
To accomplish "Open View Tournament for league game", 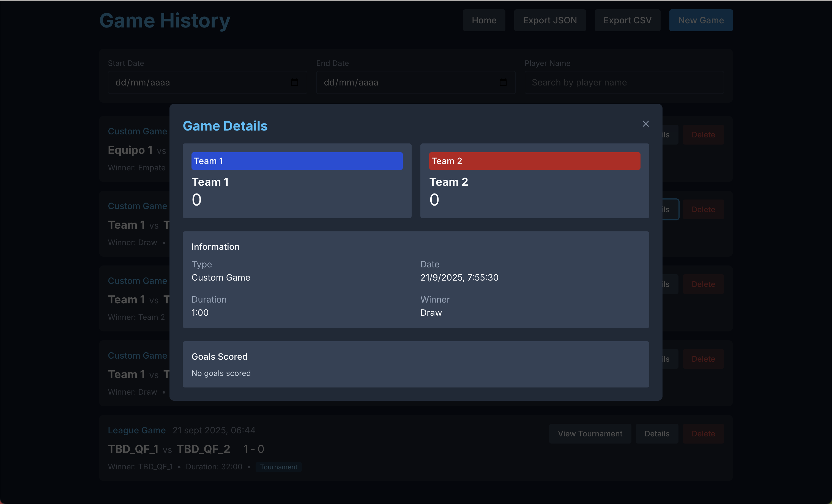I will [590, 433].
